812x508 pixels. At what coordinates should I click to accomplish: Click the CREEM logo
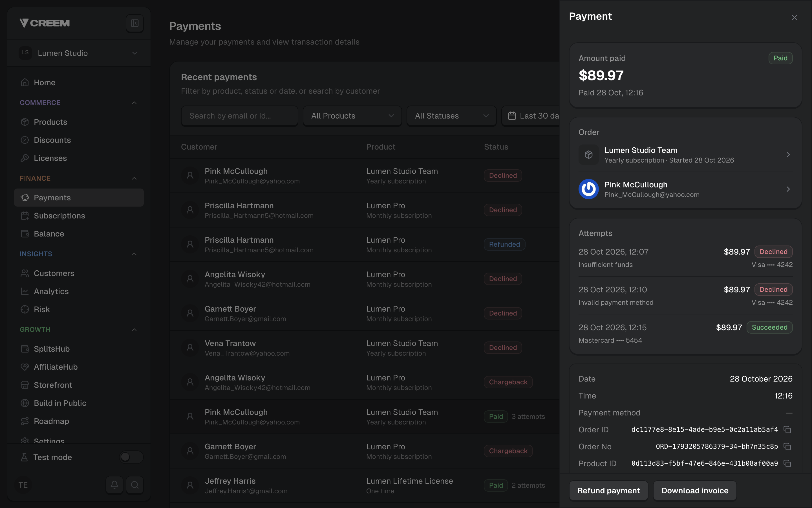[x=45, y=23]
